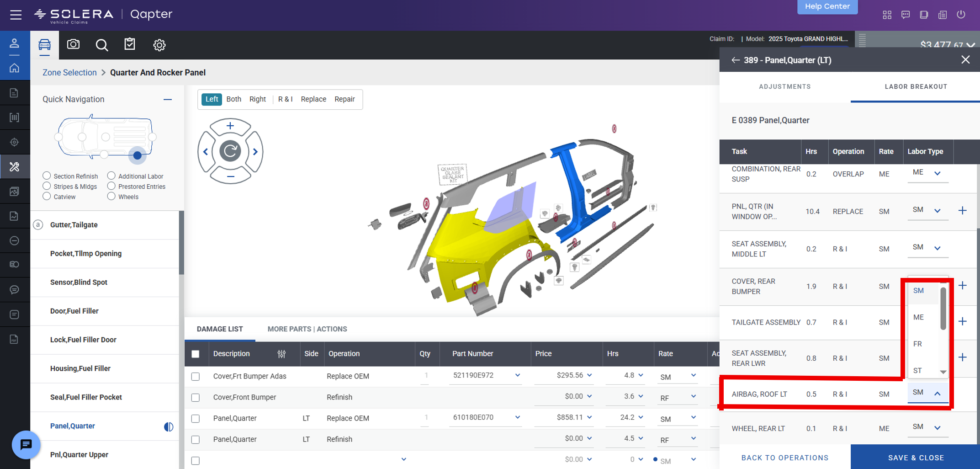Open part number dropdown for 610180E070
Image resolution: width=980 pixels, height=469 pixels.
[517, 417]
